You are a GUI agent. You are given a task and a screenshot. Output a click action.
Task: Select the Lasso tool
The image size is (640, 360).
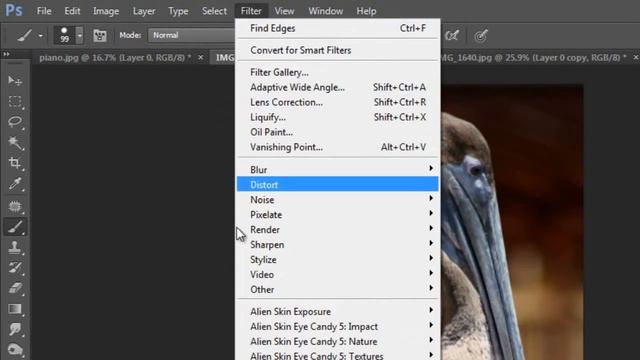pos(15,122)
